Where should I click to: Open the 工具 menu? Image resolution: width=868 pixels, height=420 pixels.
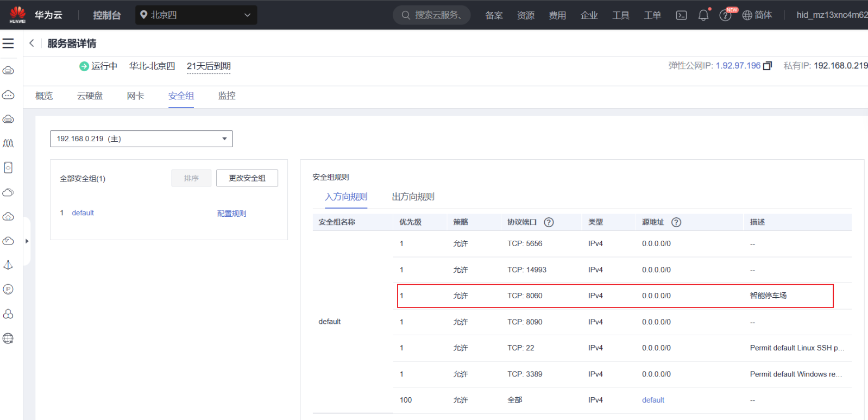pyautogui.click(x=621, y=15)
